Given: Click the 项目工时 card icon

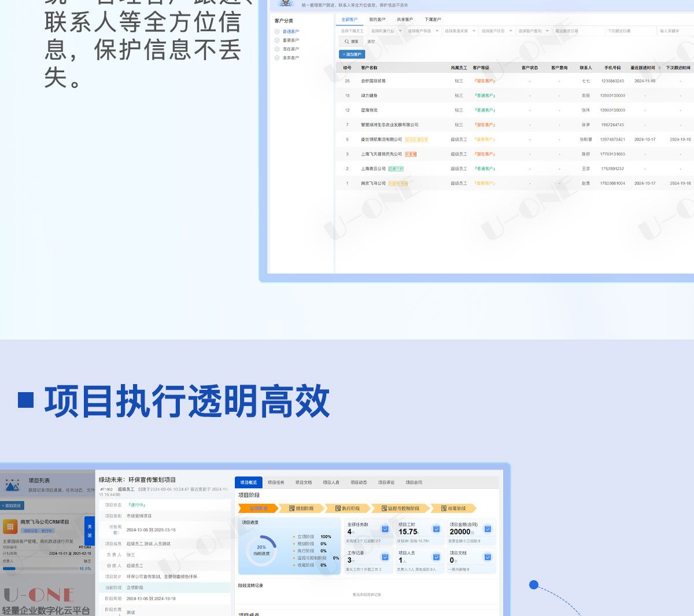Looking at the screenshot, I should (x=436, y=529).
